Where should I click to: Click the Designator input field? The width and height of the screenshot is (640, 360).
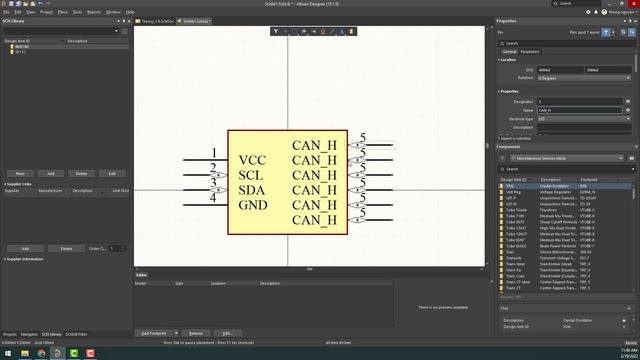[580, 102]
